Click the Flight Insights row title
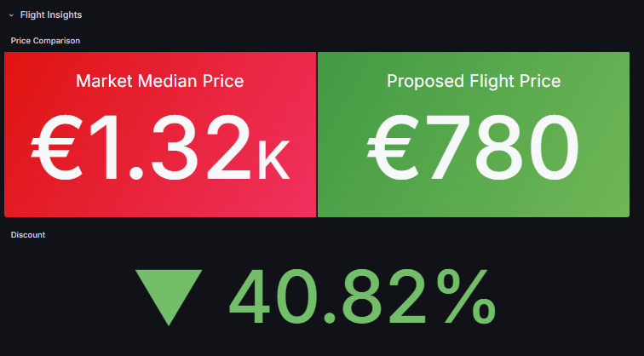644x356 pixels. (x=51, y=15)
